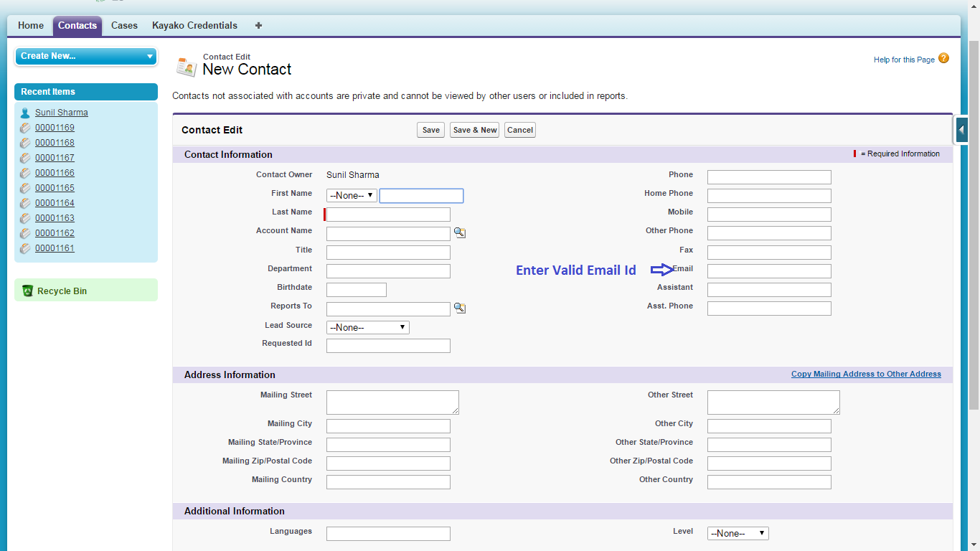Open the salutation dropdown next to First Name
The height and width of the screenshot is (551, 980).
click(x=352, y=195)
